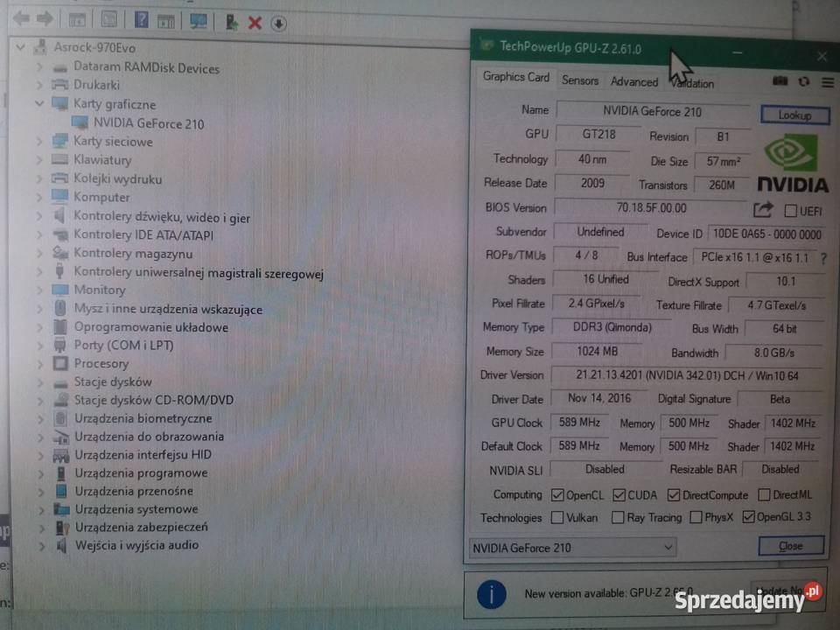This screenshot has height=630, width=840.
Task: Switch to the Sensors tab
Action: 579,80
